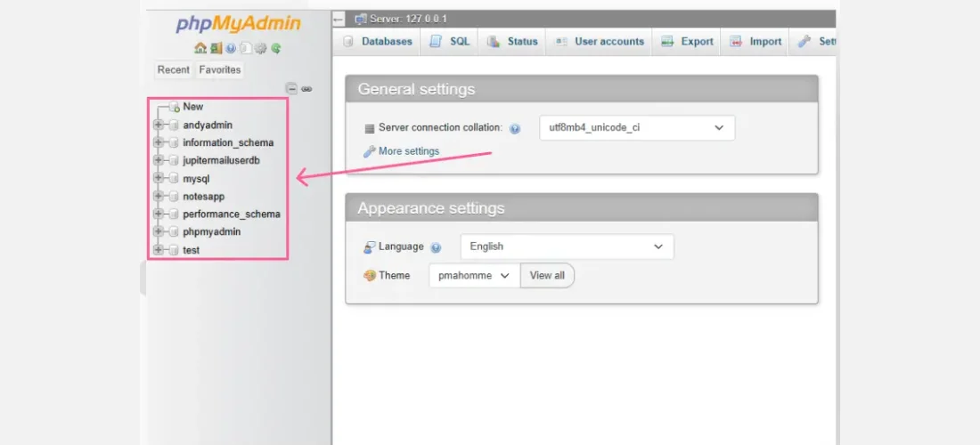Click the New database icon in tree

pyautogui.click(x=175, y=107)
